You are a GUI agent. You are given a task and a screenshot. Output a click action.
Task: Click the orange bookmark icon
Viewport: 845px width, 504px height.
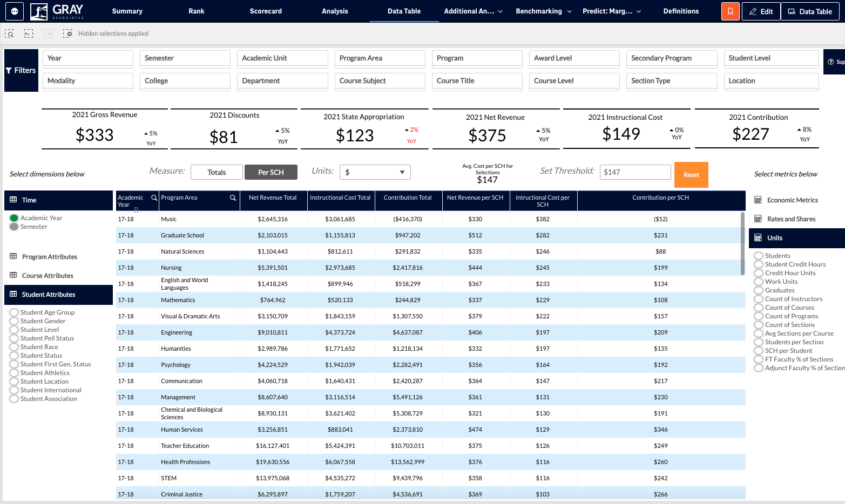pos(730,11)
